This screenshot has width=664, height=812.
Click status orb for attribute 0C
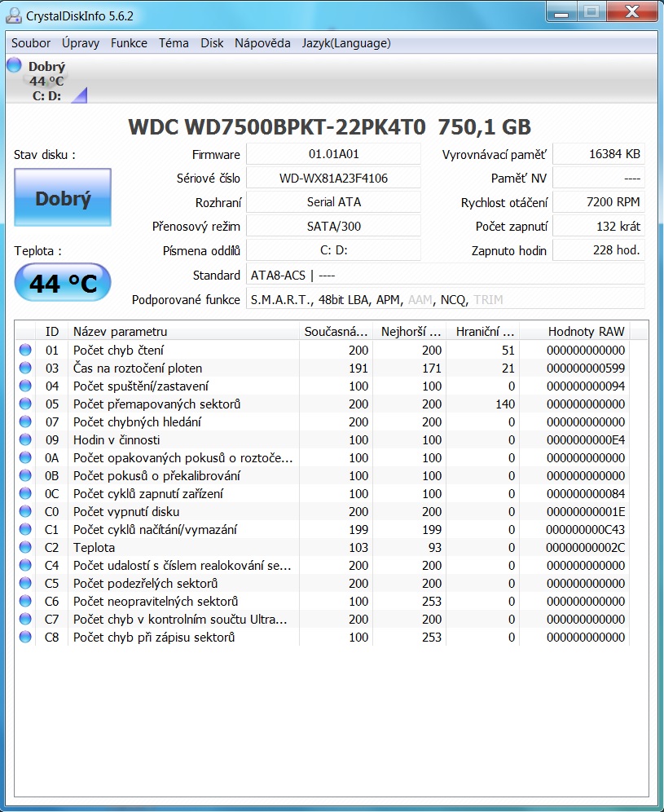pos(25,493)
